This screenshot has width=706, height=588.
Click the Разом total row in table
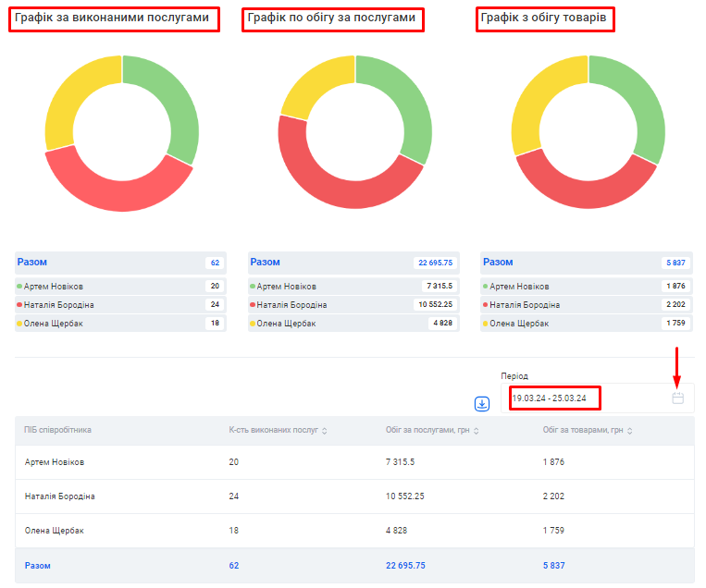pyautogui.click(x=38, y=565)
